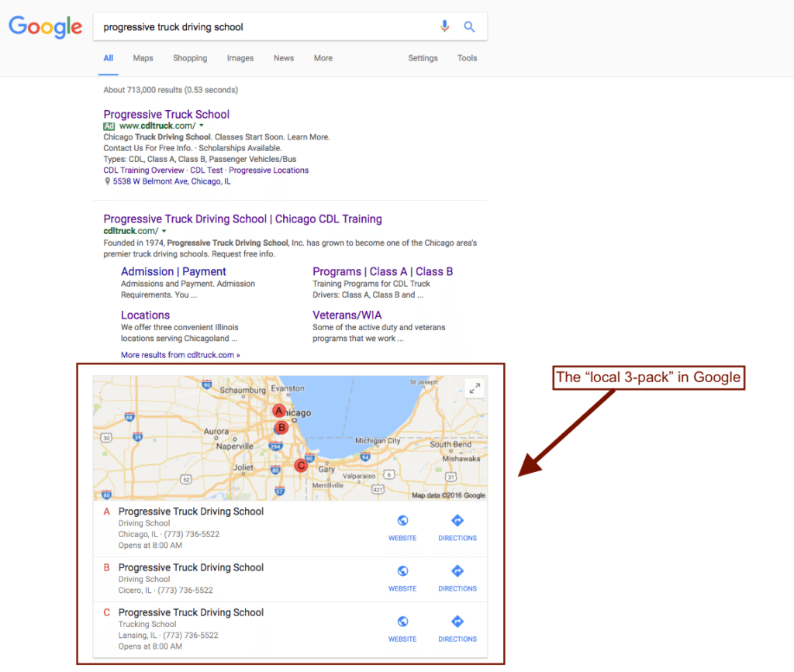Open dropdown arrow next to cdltruck.com organic URL
The width and height of the screenshot is (794, 672).
coord(164,231)
